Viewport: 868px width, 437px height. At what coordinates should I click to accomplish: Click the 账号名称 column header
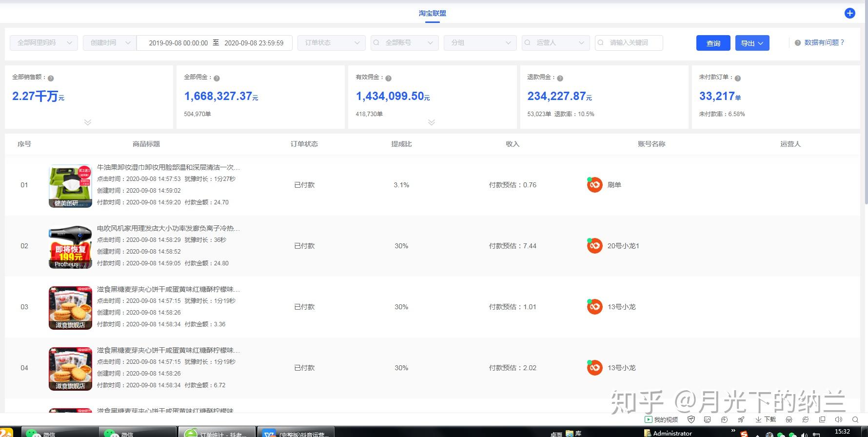[651, 144]
